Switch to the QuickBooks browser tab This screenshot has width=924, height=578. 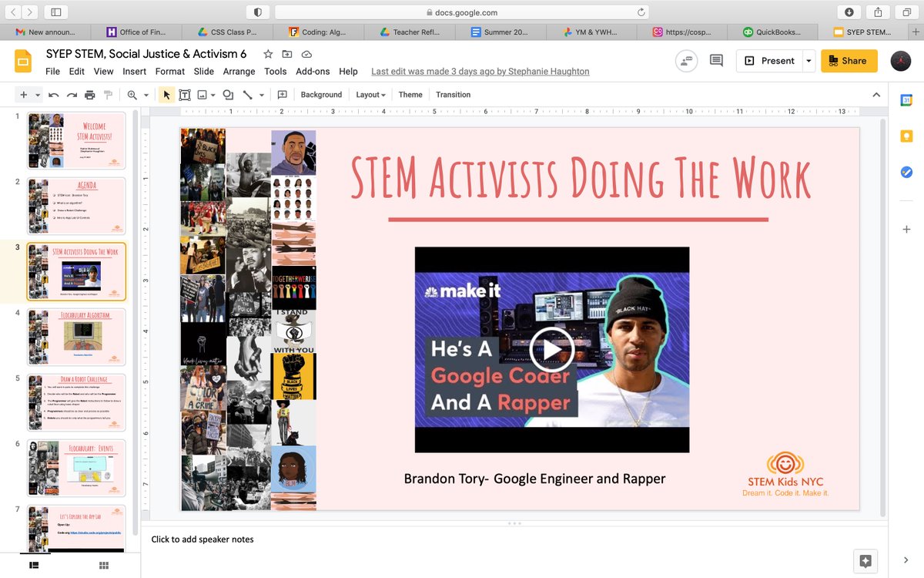pyautogui.click(x=772, y=32)
